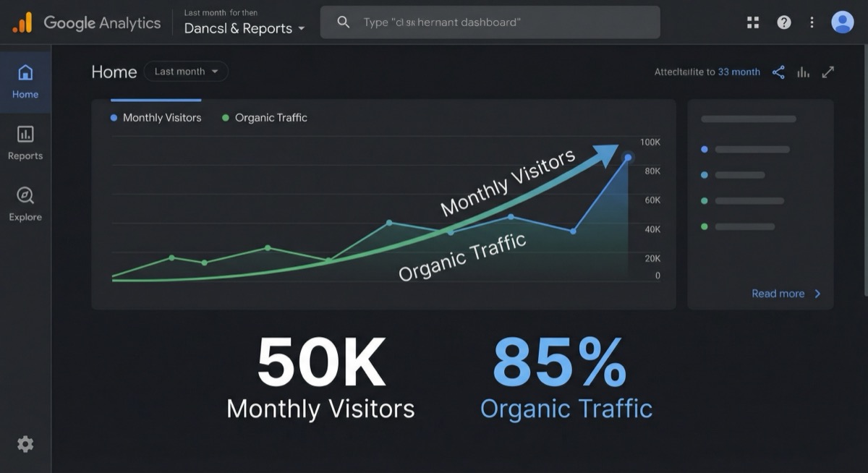This screenshot has width=868, height=473.
Task: Open Settings via the gear icon
Action: coord(25,443)
